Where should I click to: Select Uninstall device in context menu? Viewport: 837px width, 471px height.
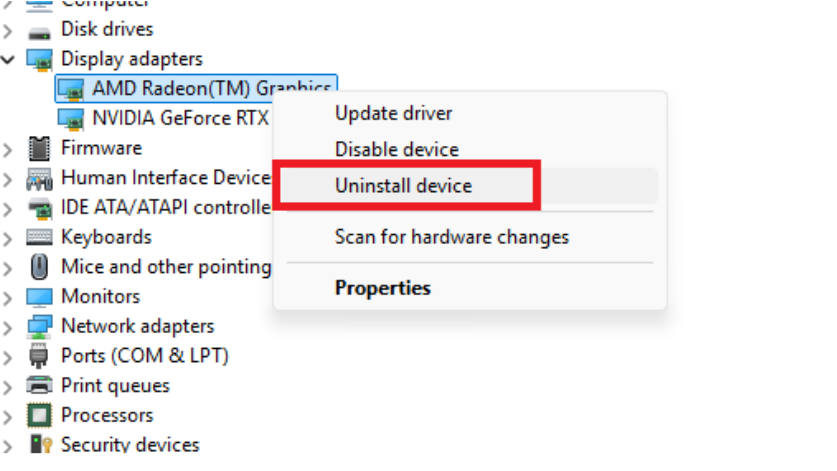click(403, 186)
